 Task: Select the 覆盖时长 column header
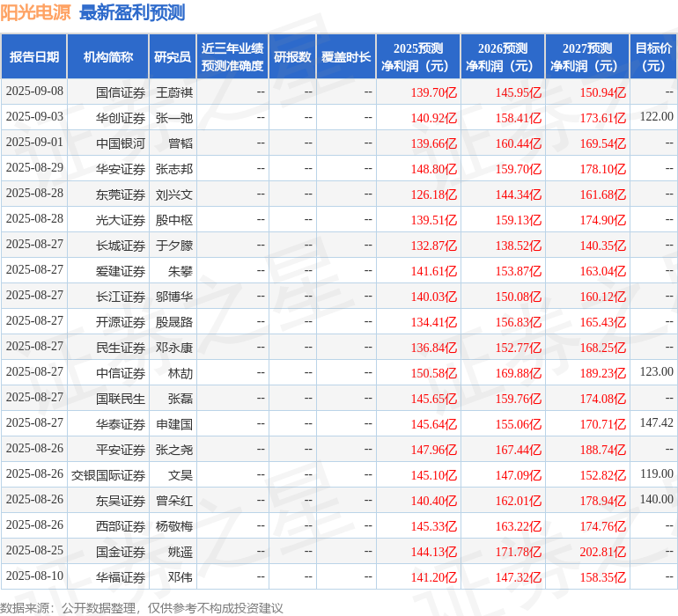pos(346,56)
